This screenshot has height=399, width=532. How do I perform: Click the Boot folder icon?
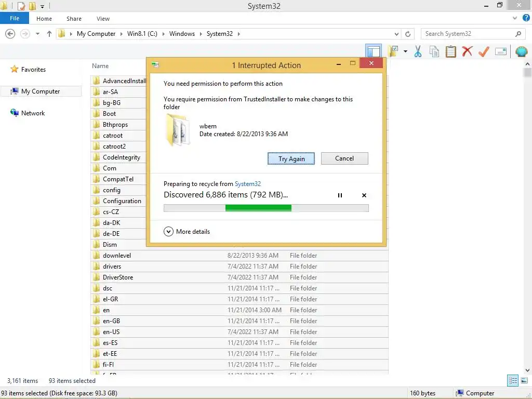pyautogui.click(x=96, y=114)
